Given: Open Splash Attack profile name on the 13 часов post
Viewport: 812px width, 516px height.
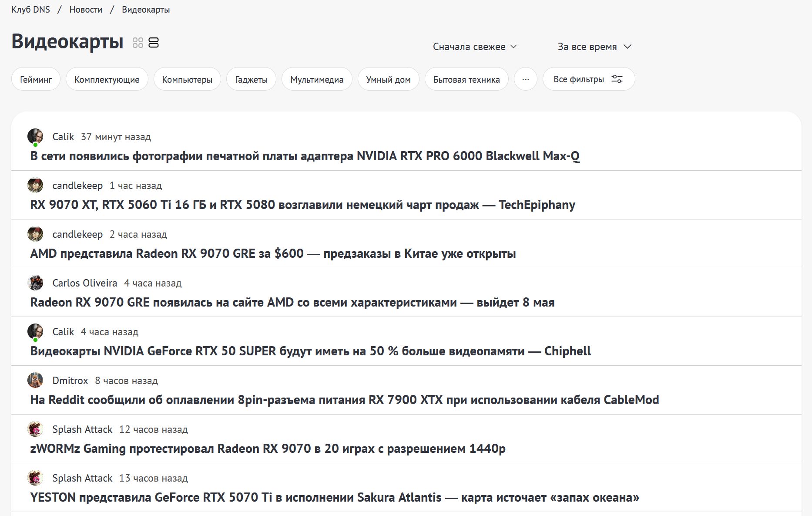Looking at the screenshot, I should tap(82, 478).
